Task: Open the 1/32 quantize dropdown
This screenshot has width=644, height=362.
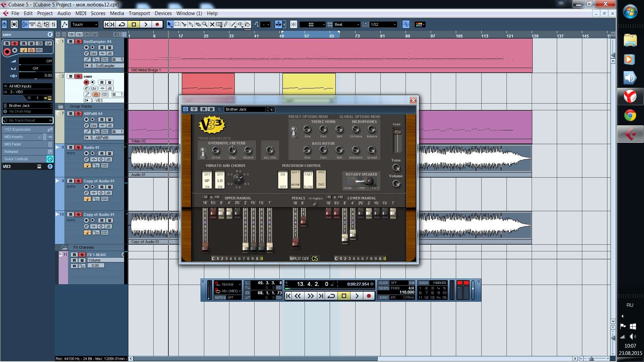Action: point(383,24)
